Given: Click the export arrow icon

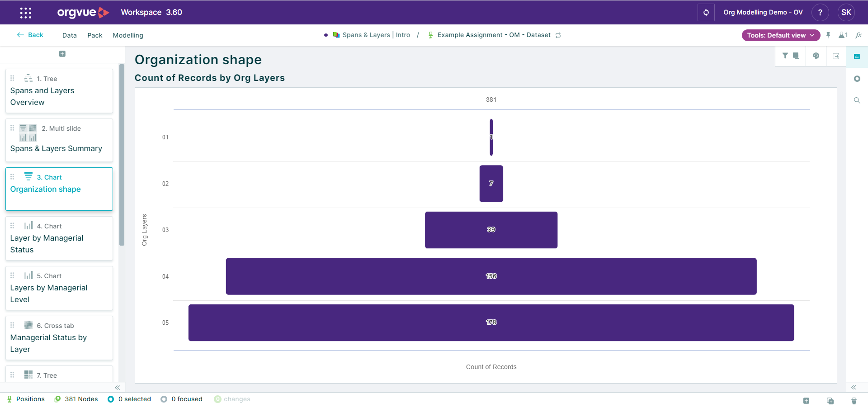Looking at the screenshot, I should [836, 56].
